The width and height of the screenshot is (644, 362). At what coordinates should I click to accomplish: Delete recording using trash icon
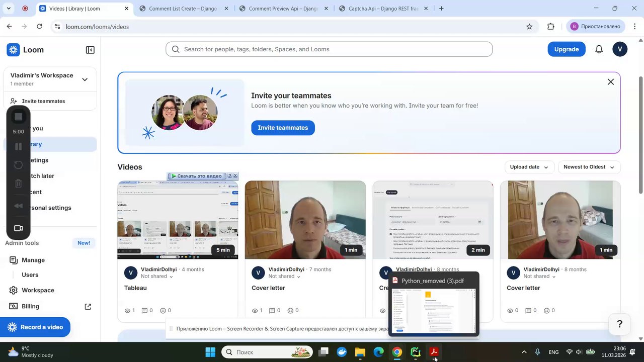(18, 184)
